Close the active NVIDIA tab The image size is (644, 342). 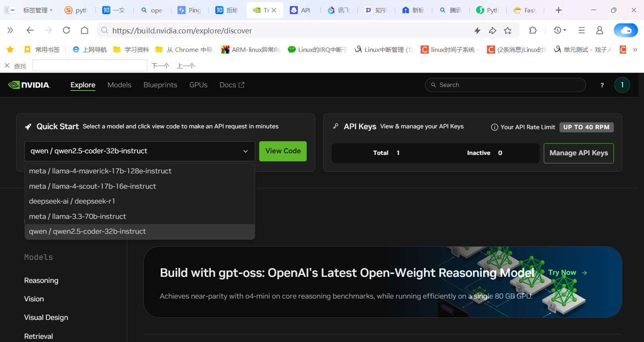tap(274, 10)
